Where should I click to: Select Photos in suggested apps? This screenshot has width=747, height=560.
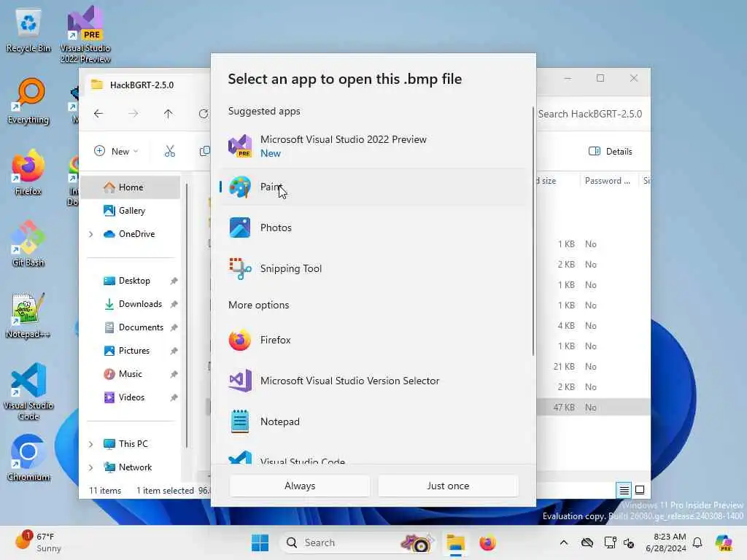pyautogui.click(x=373, y=227)
